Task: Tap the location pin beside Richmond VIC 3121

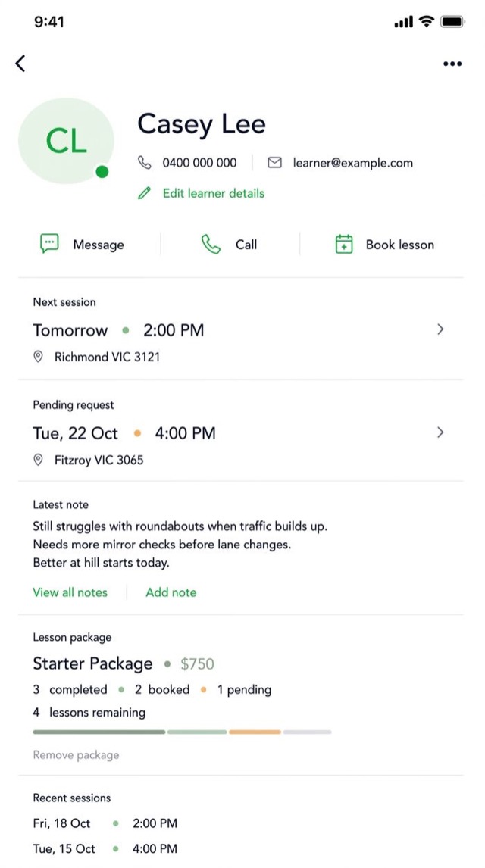Action: pos(38,357)
